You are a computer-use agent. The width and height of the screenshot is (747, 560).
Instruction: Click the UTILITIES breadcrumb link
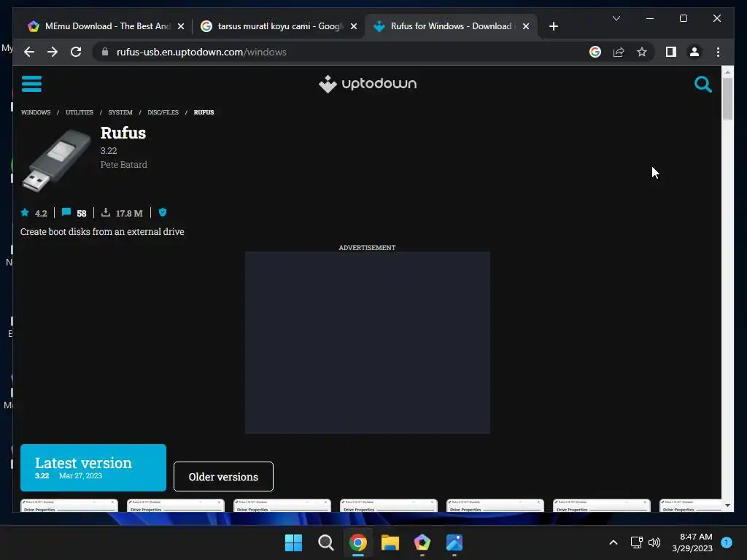[80, 112]
